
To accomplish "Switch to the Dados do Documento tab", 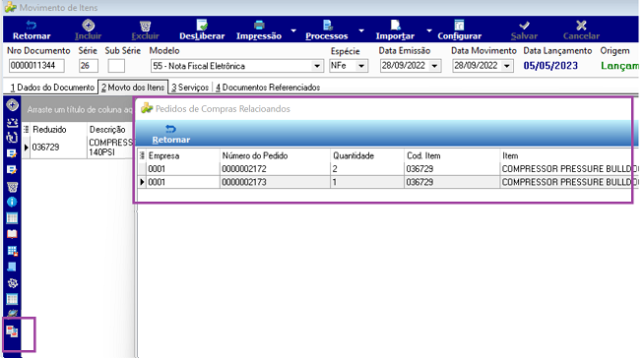I will 52,88.
